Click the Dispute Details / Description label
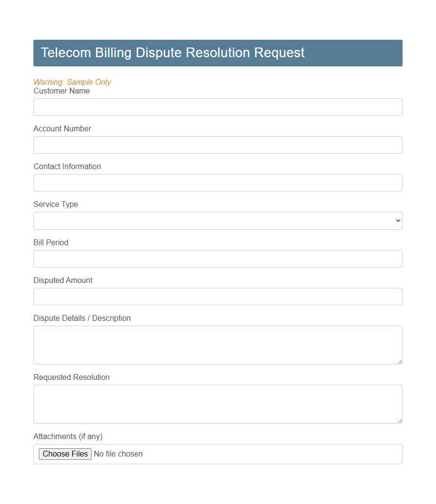 coord(82,318)
